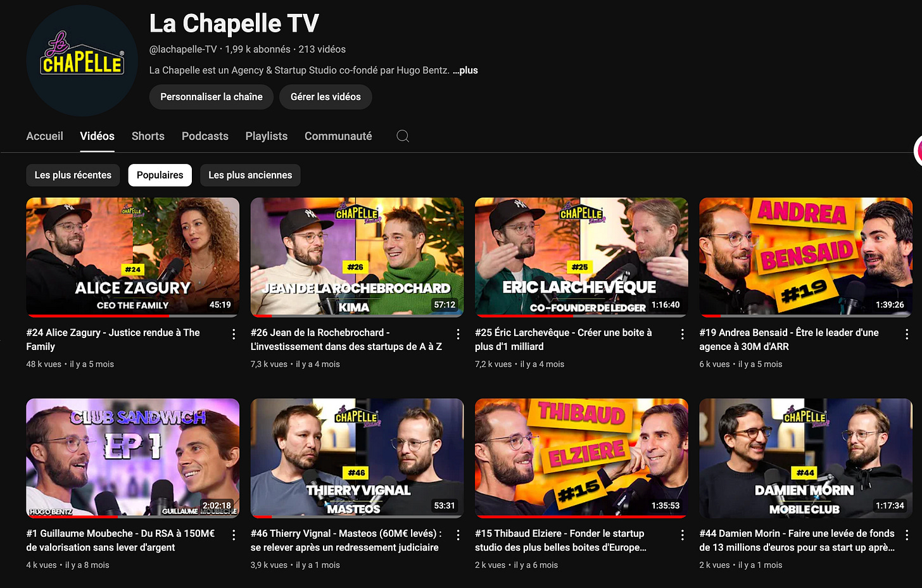Click Gérer les vidéos button
The image size is (922, 588).
[325, 97]
